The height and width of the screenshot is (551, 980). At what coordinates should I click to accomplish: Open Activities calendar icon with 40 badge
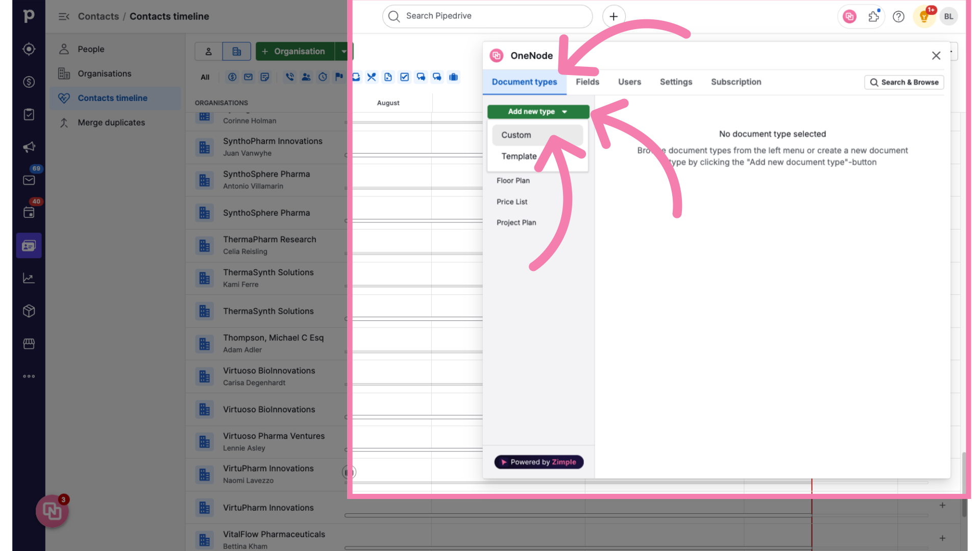point(29,213)
